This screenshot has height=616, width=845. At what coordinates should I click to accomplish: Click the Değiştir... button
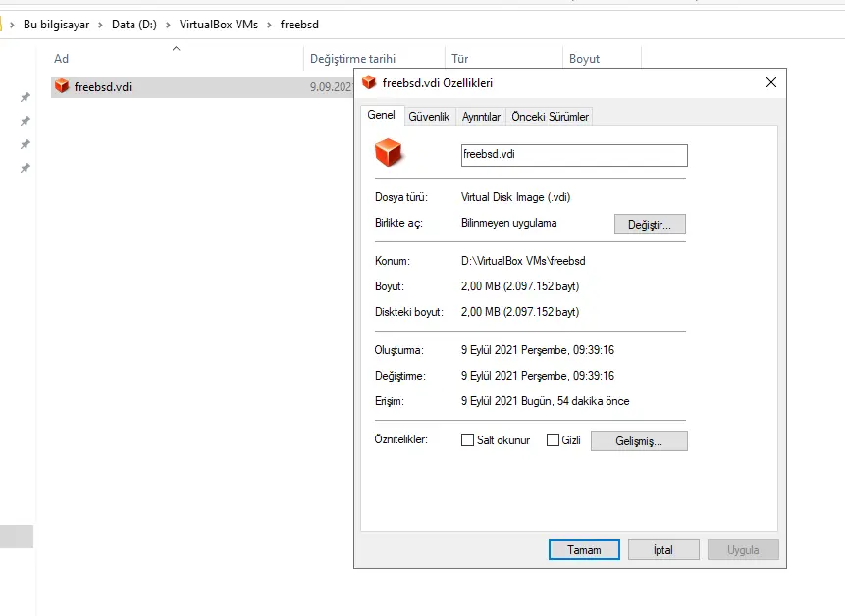coord(650,224)
